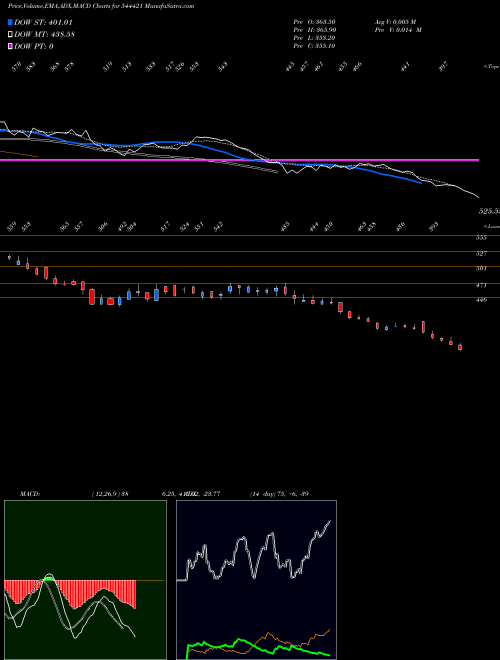Click the first candlestick at the chart's left

tap(9, 257)
